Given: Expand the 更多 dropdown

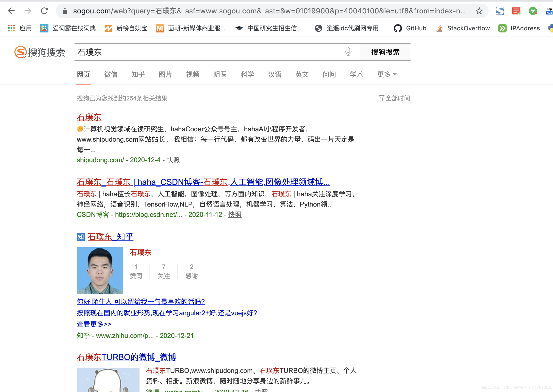Looking at the screenshot, I should (386, 74).
